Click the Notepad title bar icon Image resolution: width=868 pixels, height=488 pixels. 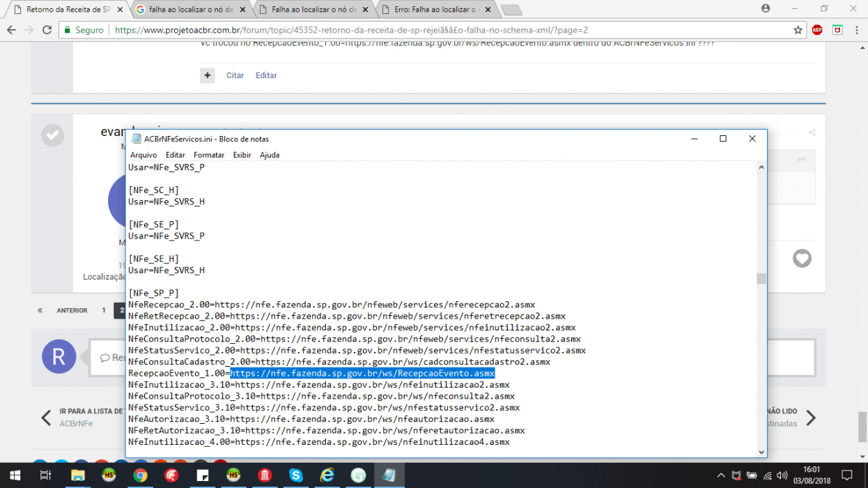pyautogui.click(x=136, y=139)
